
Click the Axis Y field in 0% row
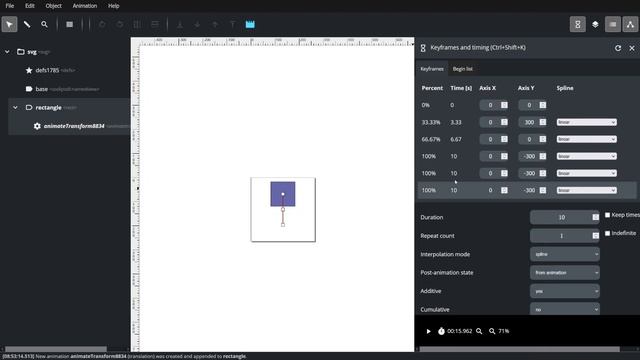529,105
